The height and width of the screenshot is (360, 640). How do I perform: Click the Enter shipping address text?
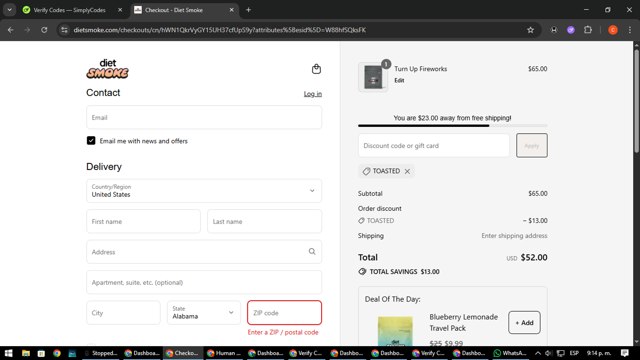point(514,236)
